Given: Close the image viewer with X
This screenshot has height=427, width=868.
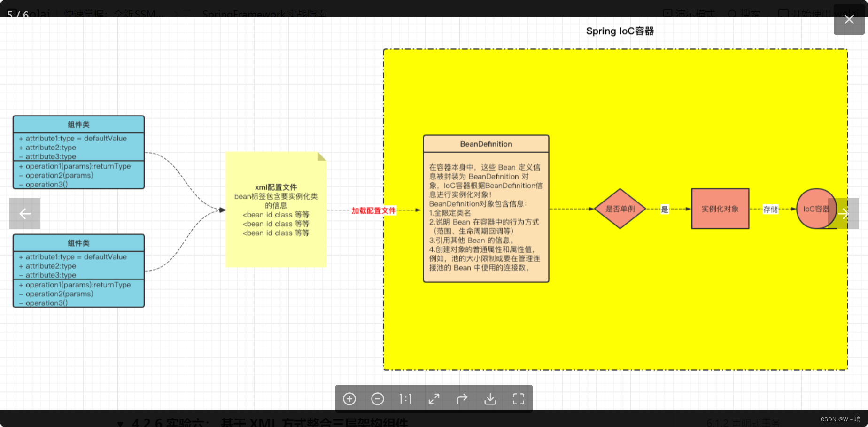Looking at the screenshot, I should pyautogui.click(x=849, y=19).
